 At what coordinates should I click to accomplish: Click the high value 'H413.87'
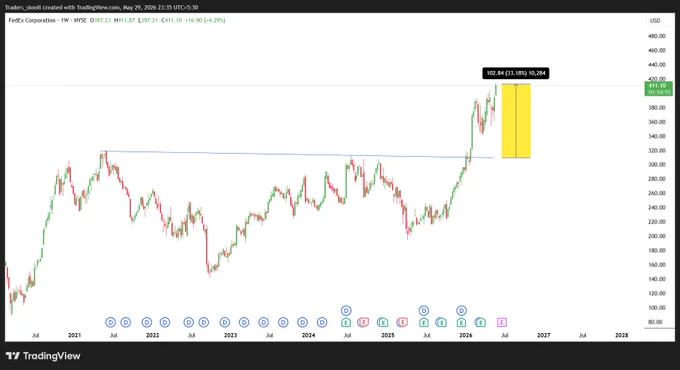click(124, 20)
